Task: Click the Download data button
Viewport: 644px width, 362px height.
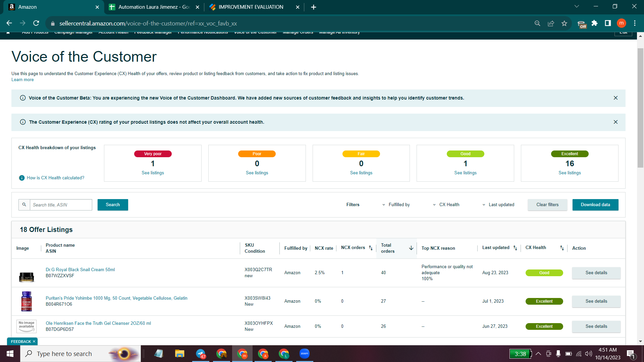Action: tap(595, 205)
